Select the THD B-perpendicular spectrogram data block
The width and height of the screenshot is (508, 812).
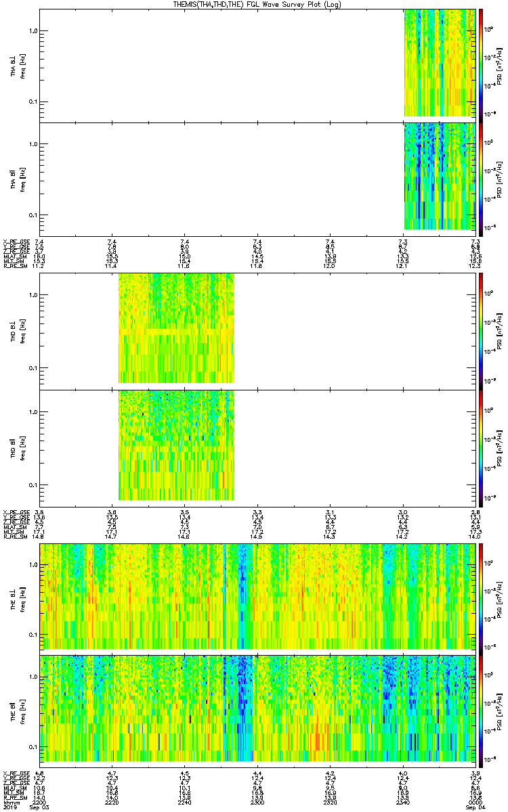click(177, 328)
